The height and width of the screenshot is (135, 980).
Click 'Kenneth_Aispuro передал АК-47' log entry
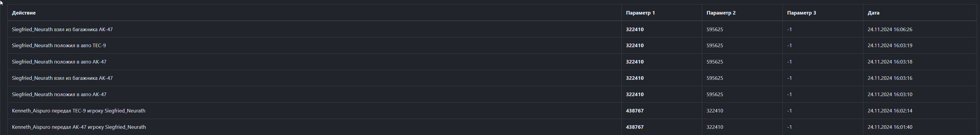click(79, 127)
